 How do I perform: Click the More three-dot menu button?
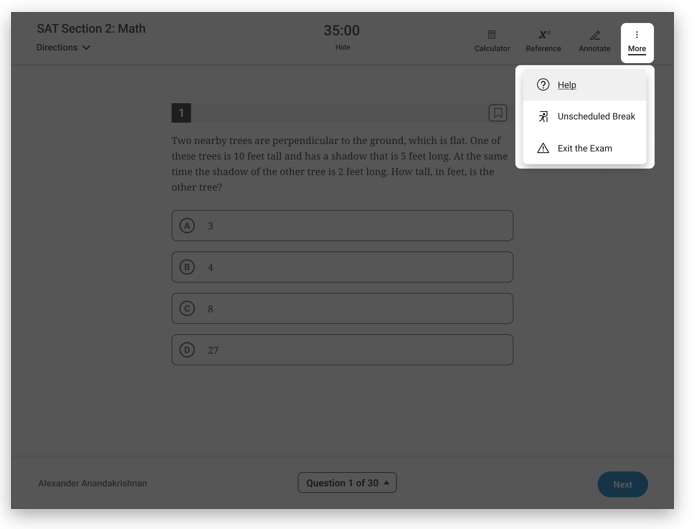click(x=637, y=43)
